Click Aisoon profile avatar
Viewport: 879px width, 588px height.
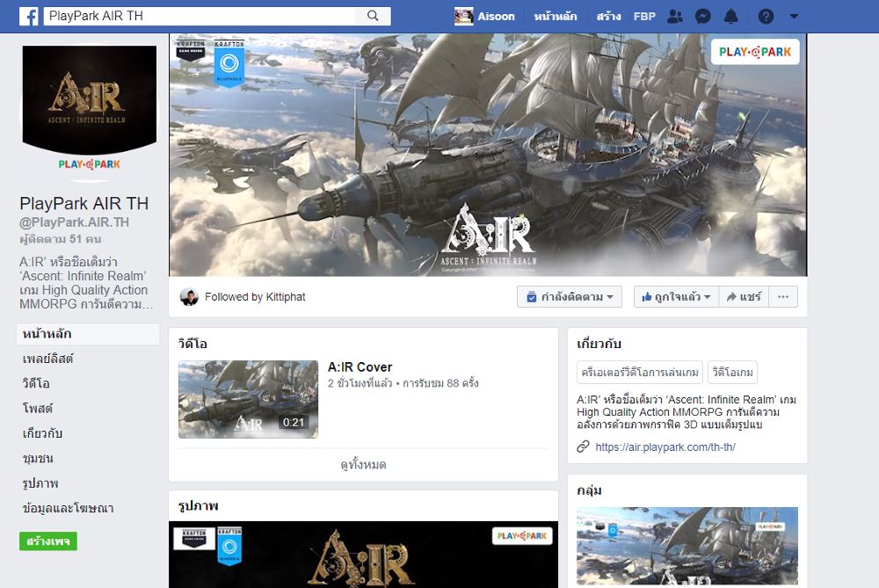pos(463,16)
